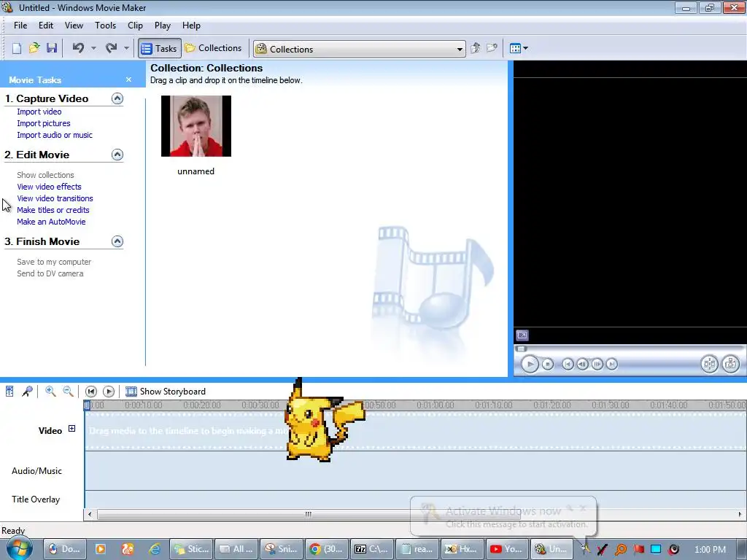Open the Play menu
Screen dimensions: 747x560
[163, 26]
